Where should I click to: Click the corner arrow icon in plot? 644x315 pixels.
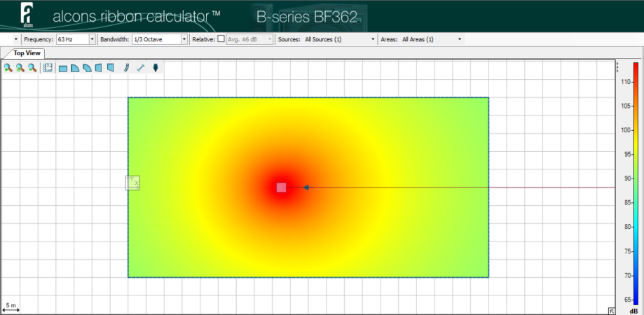point(611,310)
